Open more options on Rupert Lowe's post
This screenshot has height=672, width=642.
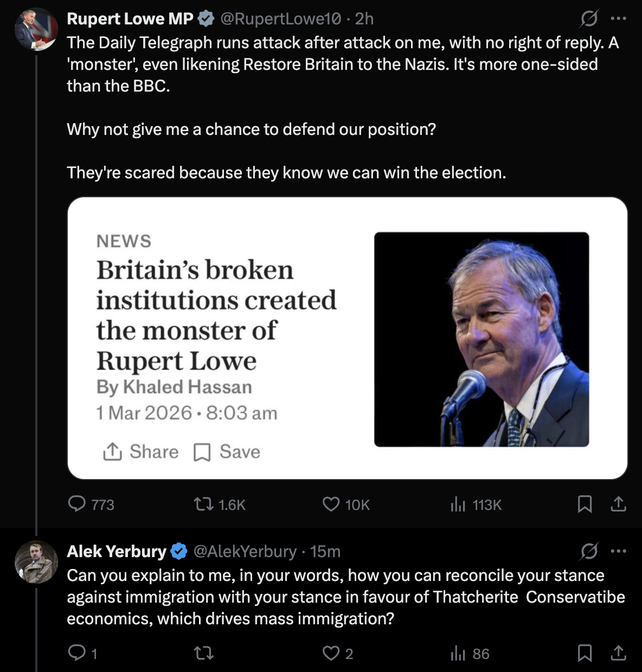point(618,19)
